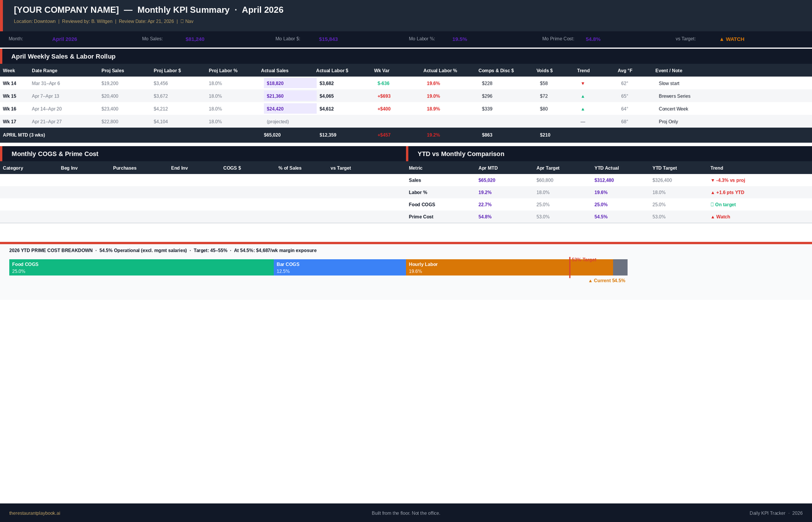The width and height of the screenshot is (812, 522).
Task: Click the Monthly COGS & Prime Cost heading
Action: pos(55,154)
